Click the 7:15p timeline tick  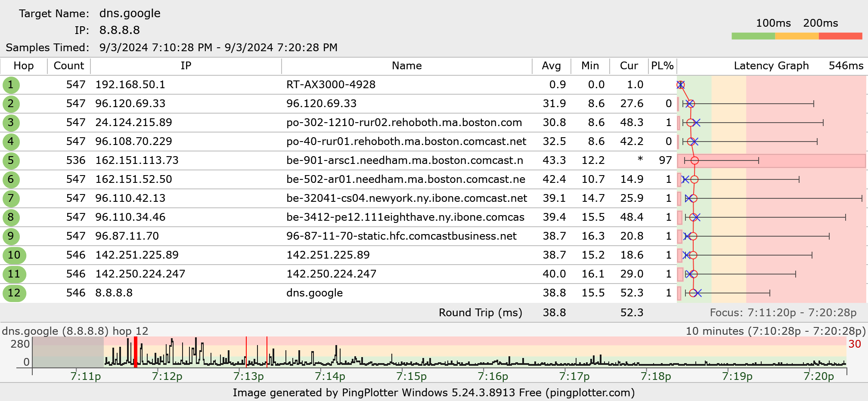(x=411, y=376)
